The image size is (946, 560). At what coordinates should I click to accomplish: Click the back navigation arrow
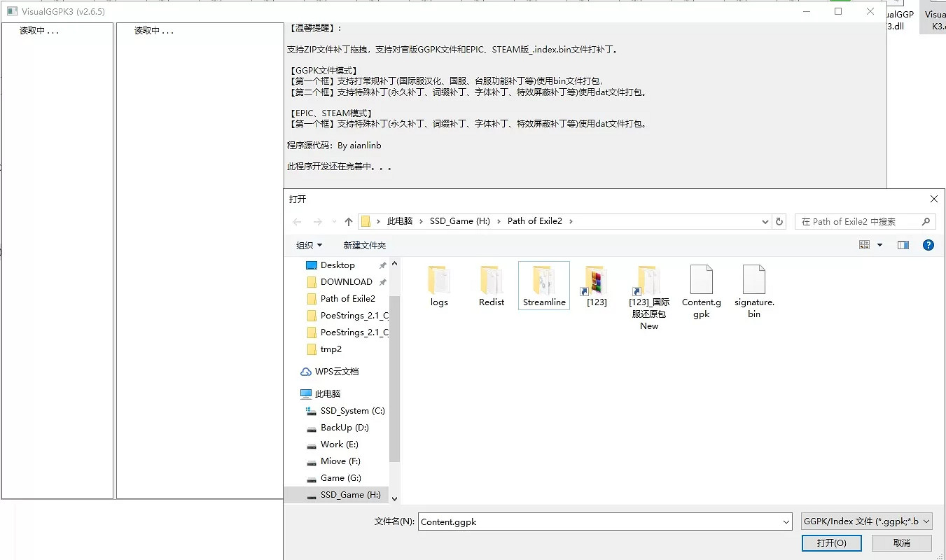[x=297, y=220]
